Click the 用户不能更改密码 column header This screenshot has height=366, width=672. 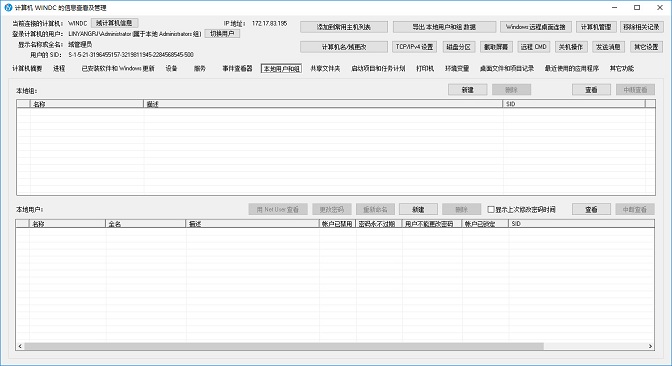point(432,224)
